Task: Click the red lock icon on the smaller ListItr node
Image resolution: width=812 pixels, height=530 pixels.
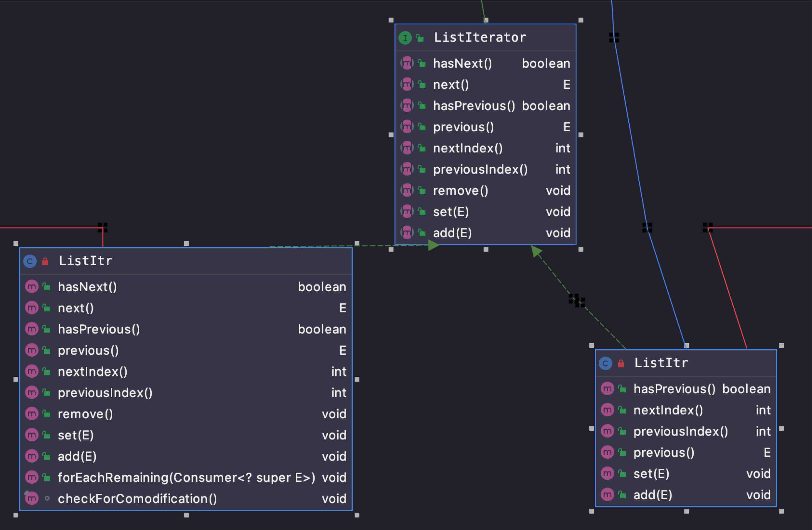Action: point(621,364)
